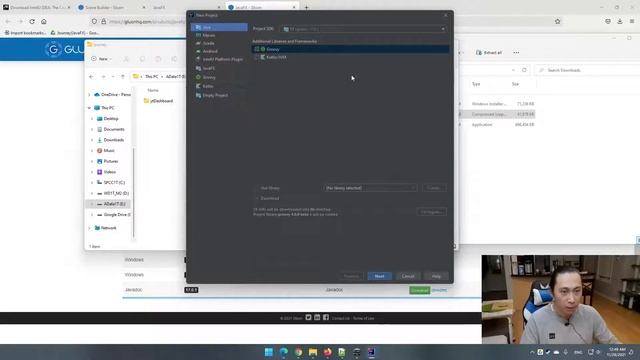Viewport: 640px width, 360px height.
Task: Bookmark the page with the star icon
Action: (x=558, y=21)
